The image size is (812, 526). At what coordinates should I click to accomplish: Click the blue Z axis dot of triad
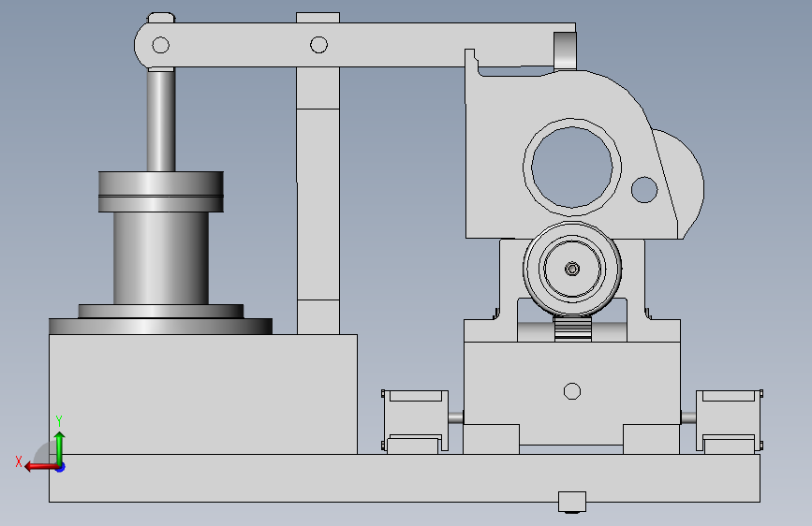point(61,467)
